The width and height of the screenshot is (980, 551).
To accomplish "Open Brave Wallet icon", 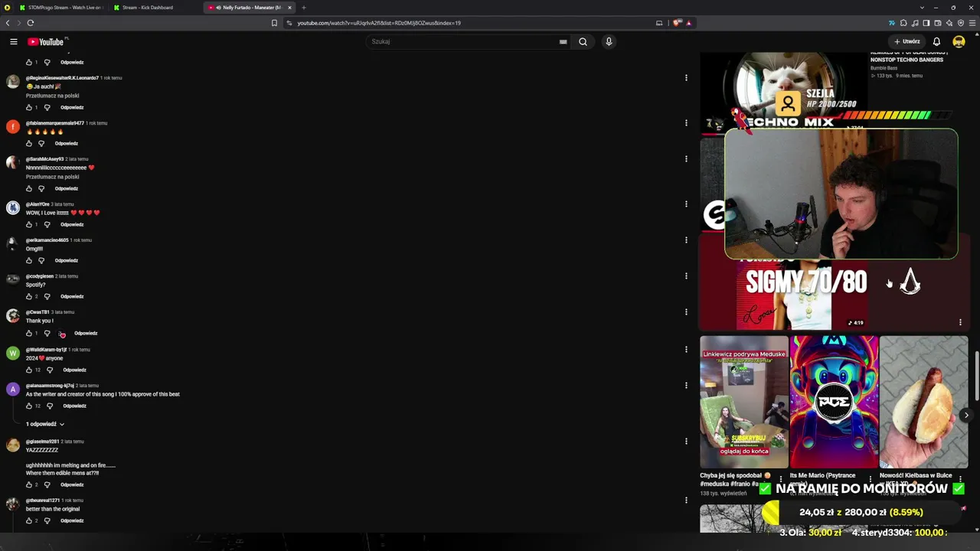I will pos(938,23).
